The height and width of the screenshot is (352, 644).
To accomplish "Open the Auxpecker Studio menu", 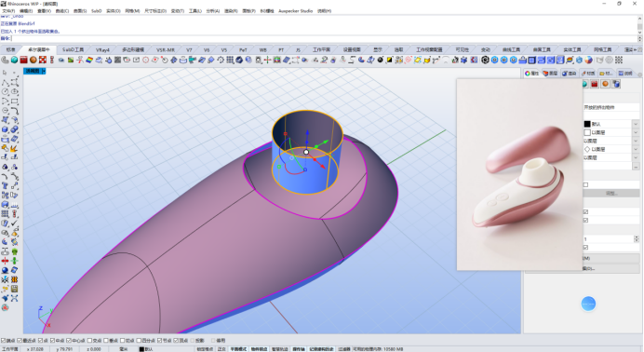I will coord(295,11).
